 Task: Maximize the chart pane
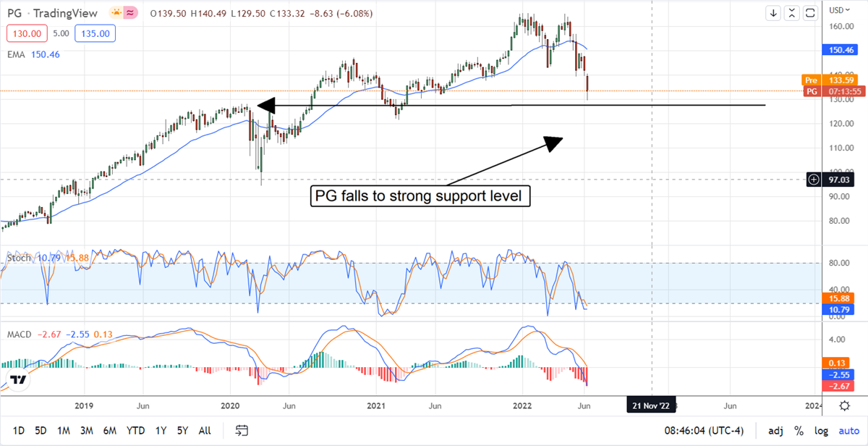810,13
